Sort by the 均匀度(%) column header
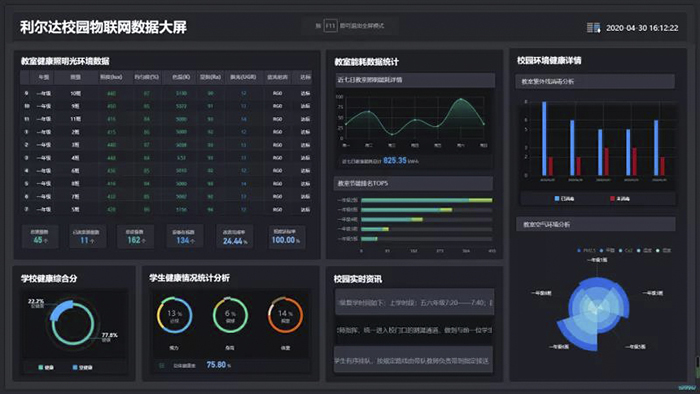The width and height of the screenshot is (700, 394). 146,77
